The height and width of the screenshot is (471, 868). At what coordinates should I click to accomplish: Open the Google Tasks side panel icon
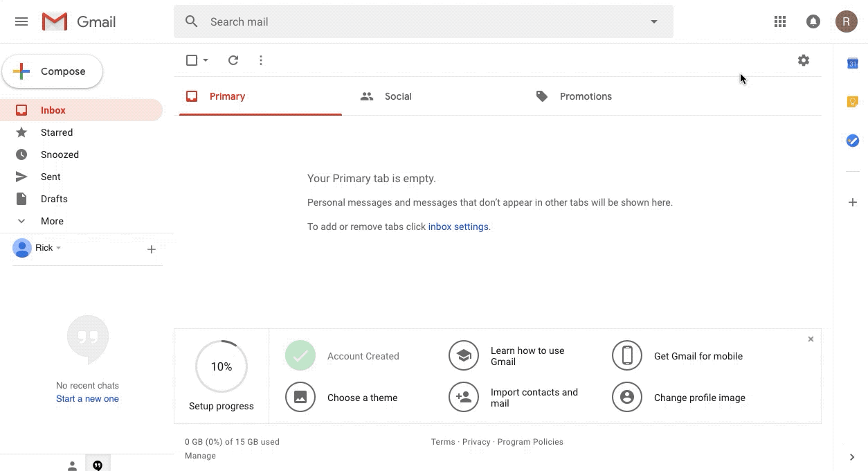click(853, 141)
